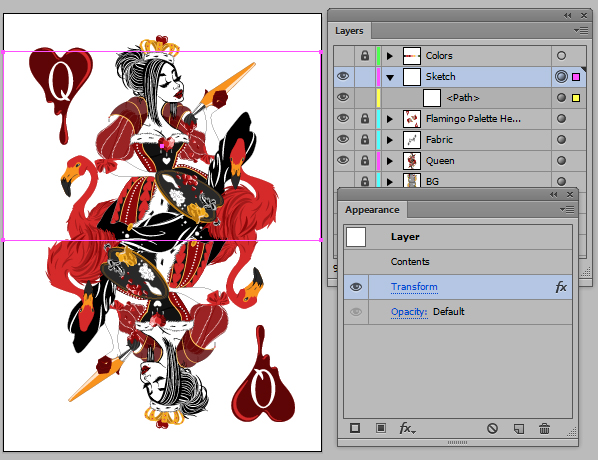Collapse the Layers panel with double arrows

click(567, 16)
